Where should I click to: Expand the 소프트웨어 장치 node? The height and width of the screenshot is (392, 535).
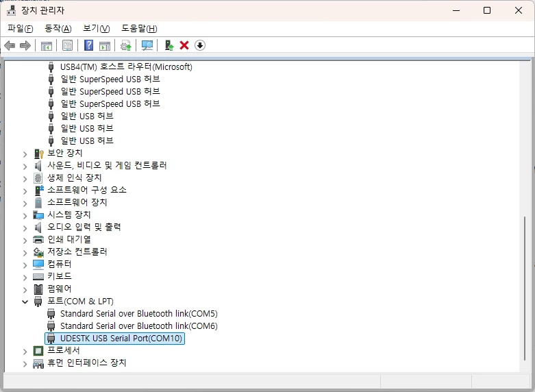(x=25, y=204)
